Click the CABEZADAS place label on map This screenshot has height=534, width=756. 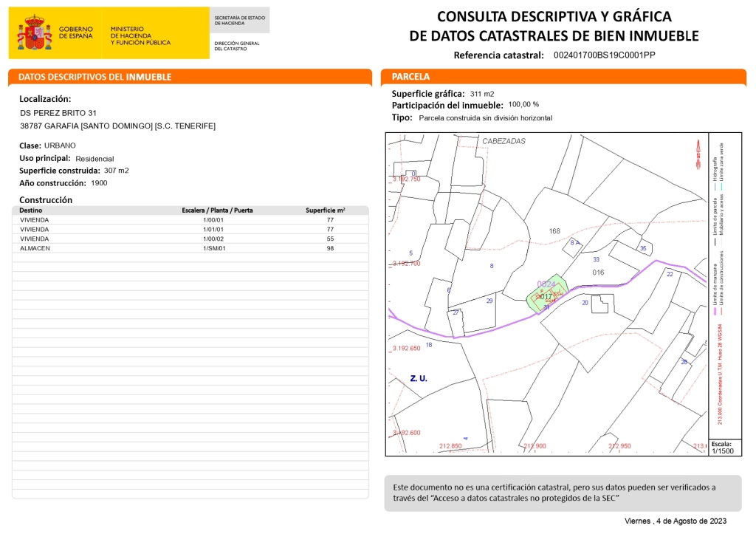coord(504,140)
